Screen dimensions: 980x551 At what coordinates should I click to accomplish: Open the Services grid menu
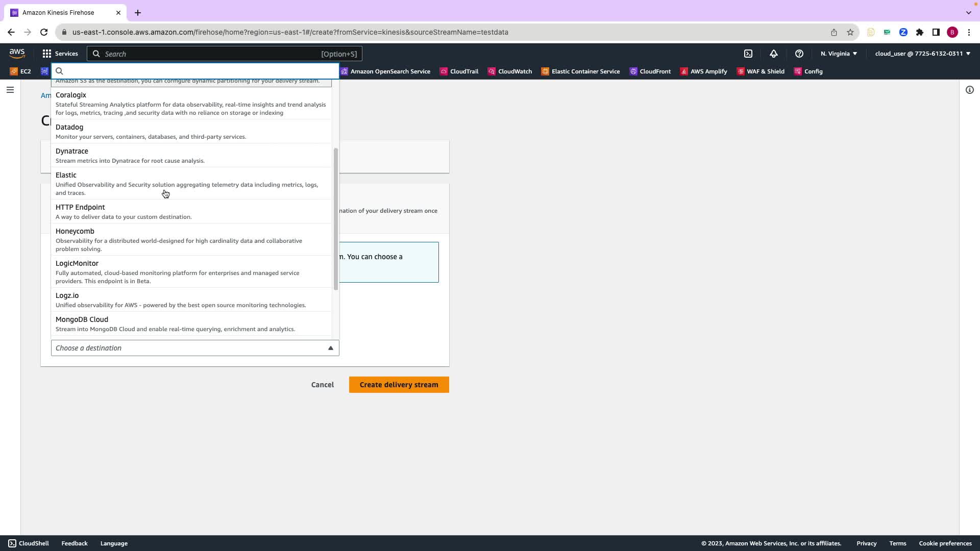[x=60, y=54]
